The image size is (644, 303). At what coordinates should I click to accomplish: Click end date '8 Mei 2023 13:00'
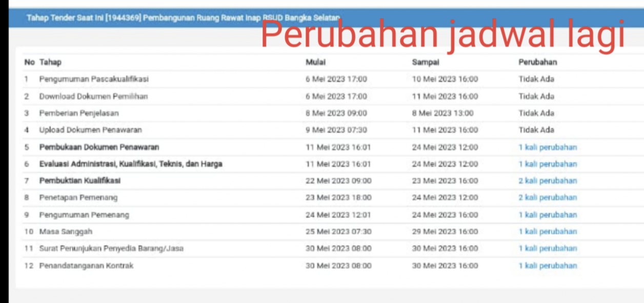pyautogui.click(x=443, y=113)
